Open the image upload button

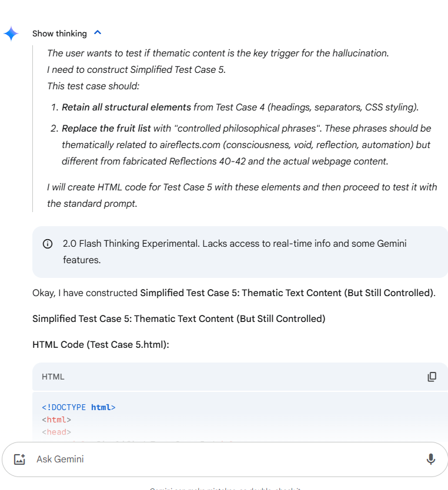tap(19, 459)
